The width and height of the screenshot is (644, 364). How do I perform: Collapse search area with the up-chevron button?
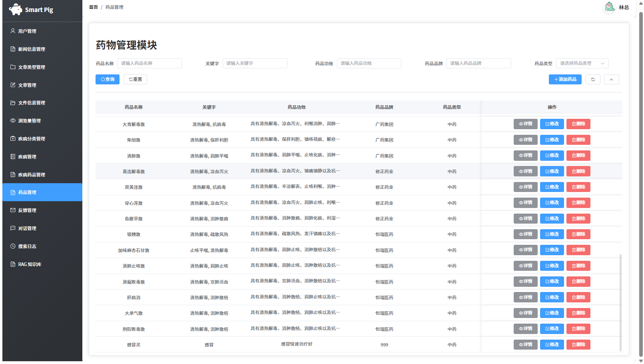[611, 80]
